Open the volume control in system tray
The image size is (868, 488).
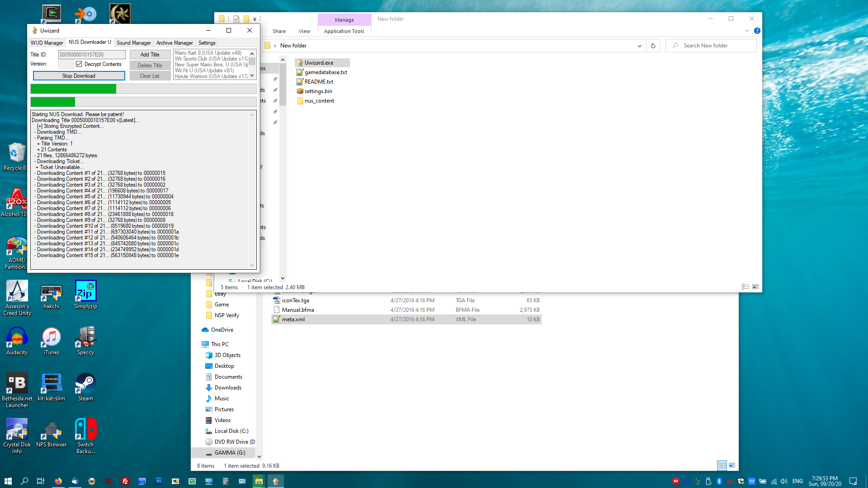(x=784, y=481)
